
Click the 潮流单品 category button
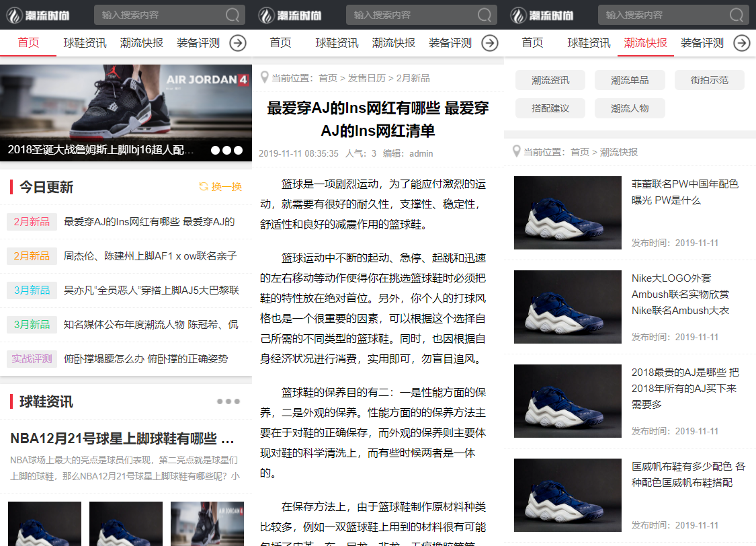tap(630, 80)
